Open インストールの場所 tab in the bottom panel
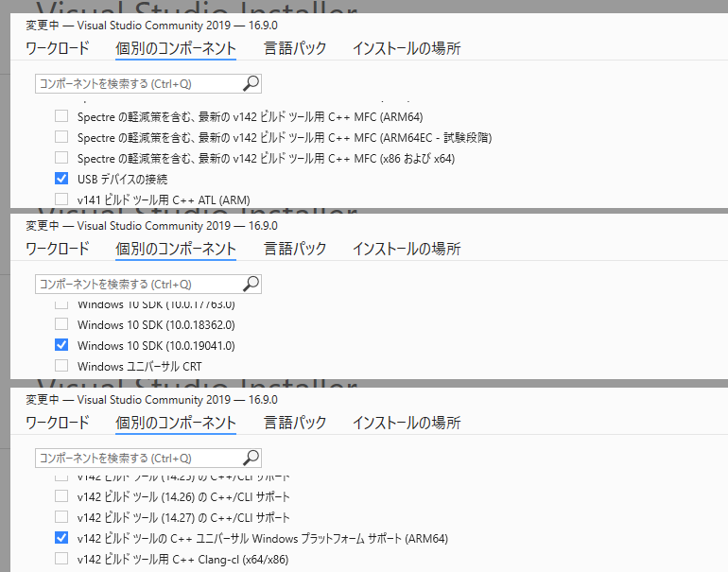 (407, 423)
